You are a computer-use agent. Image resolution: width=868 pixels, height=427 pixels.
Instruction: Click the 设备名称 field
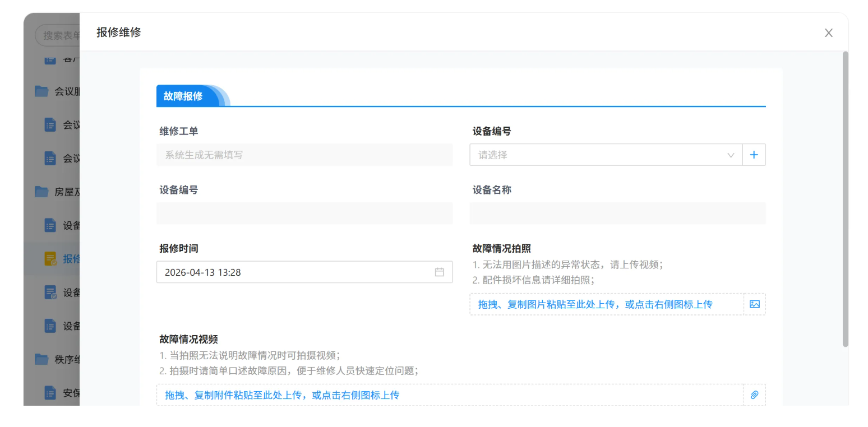(617, 214)
